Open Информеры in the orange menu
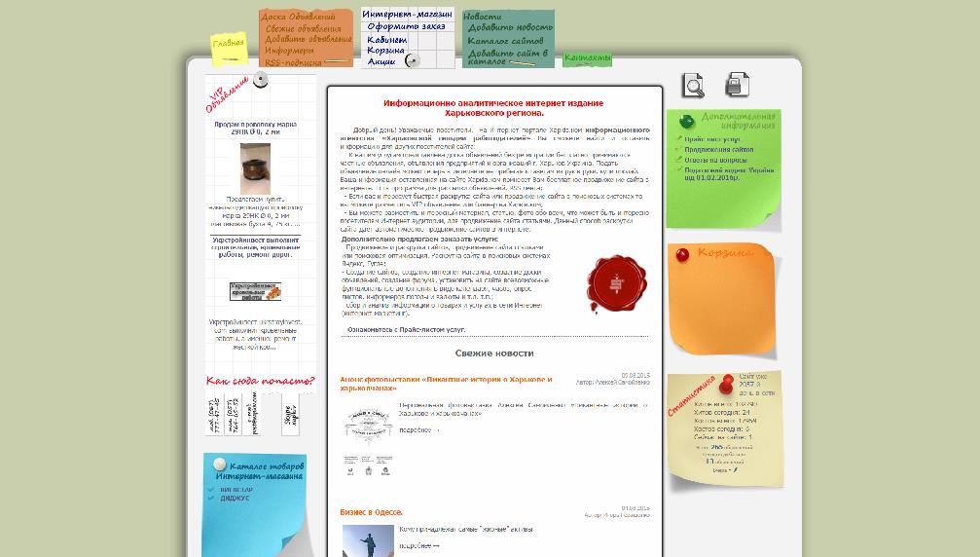This screenshot has height=557, width=980. point(289,50)
